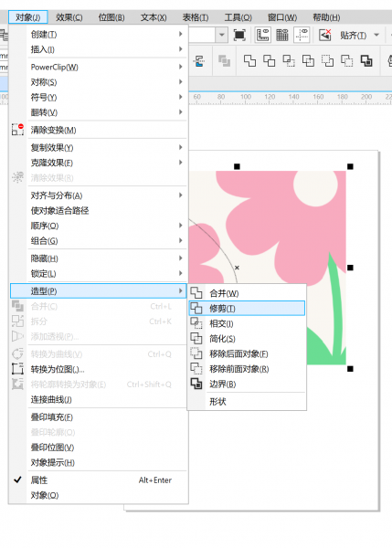Click the combine objects toolbar icon
The width and height of the screenshot is (392, 548).
pyautogui.click(x=224, y=61)
